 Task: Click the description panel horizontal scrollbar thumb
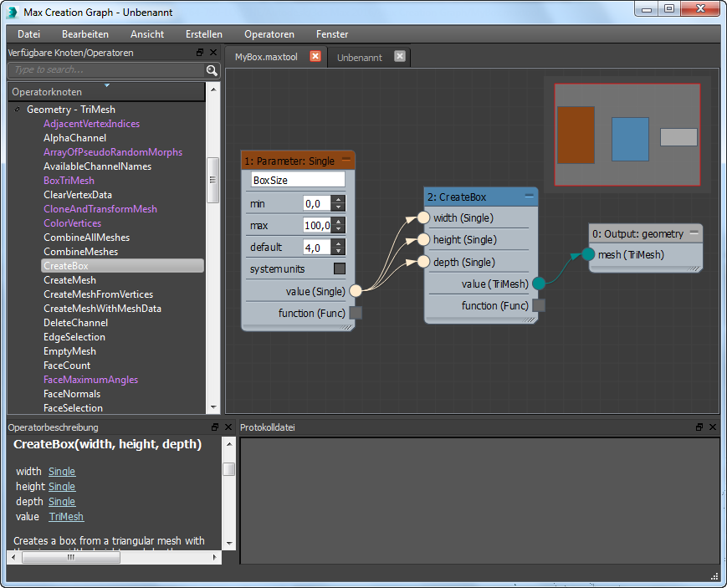(71, 557)
